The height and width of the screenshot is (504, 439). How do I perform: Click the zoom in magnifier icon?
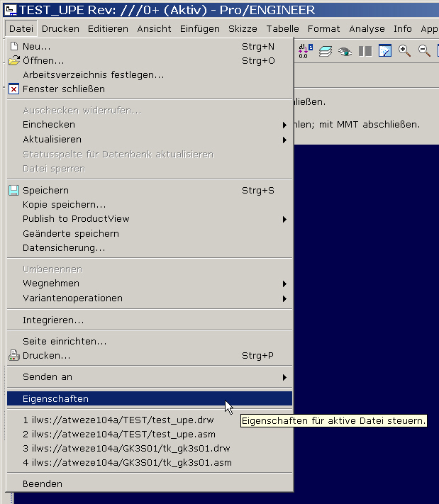(404, 51)
